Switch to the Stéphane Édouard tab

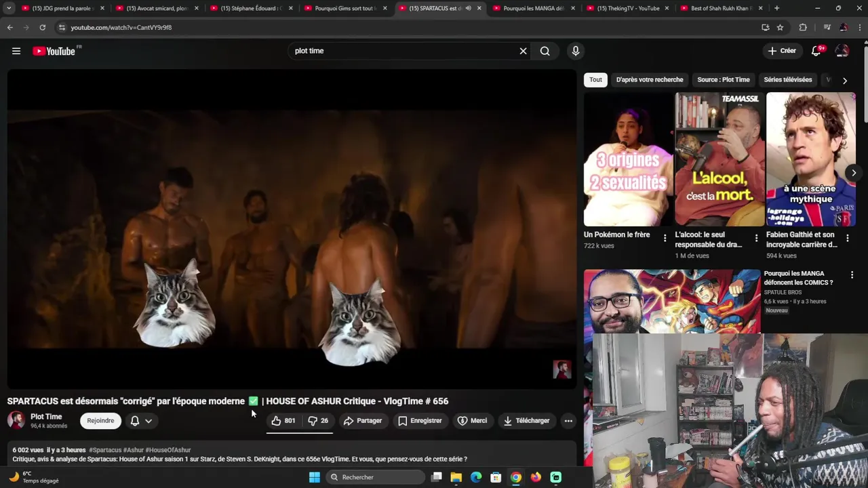coord(251,8)
